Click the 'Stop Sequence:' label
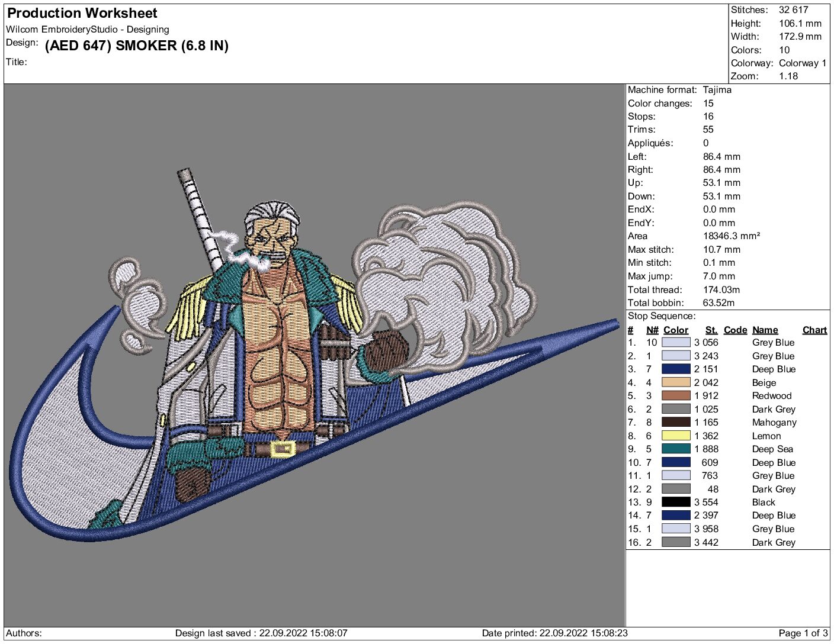 (662, 315)
